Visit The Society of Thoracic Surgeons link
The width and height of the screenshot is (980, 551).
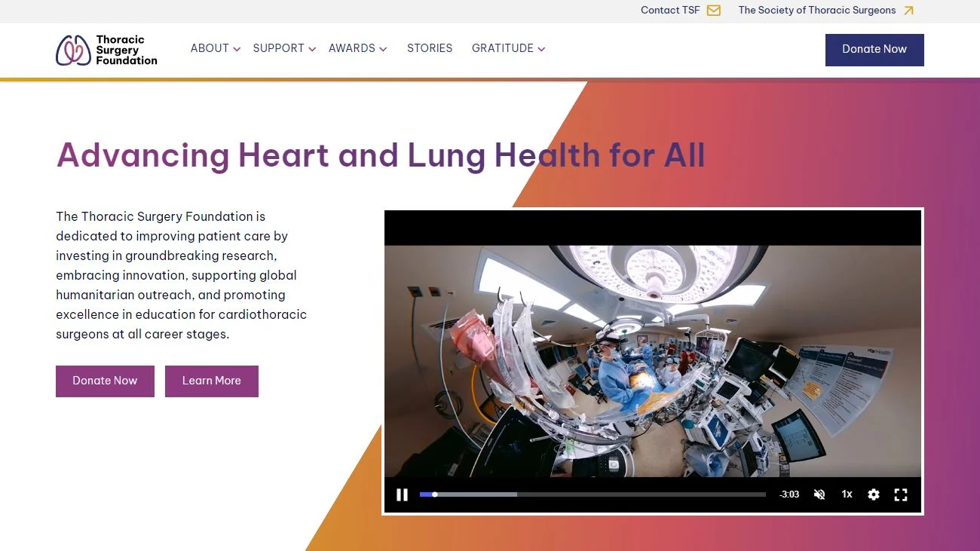[x=817, y=11]
